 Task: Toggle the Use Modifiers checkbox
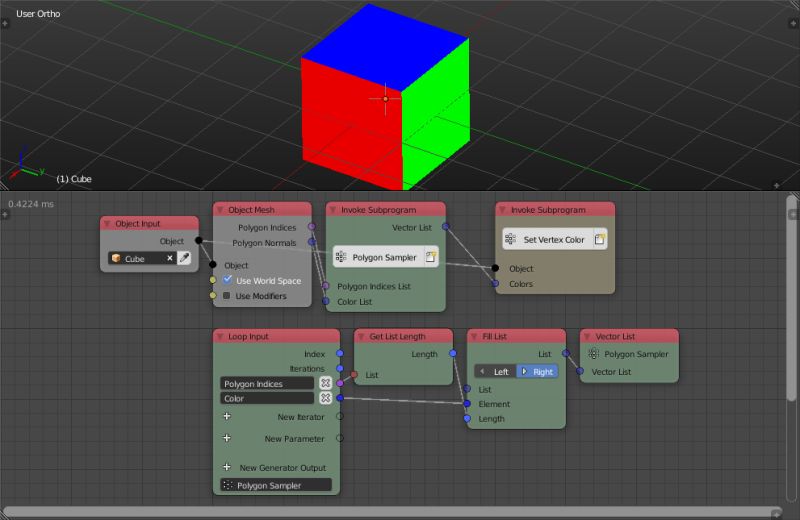[x=227, y=295]
